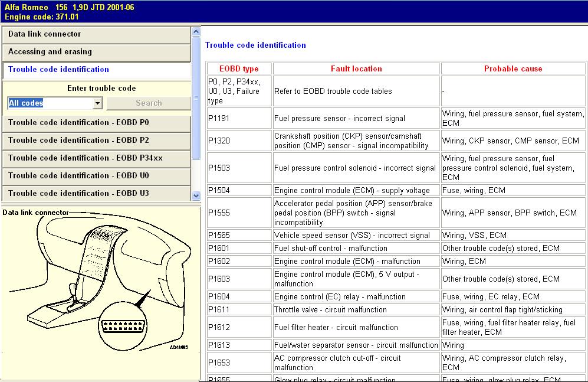Select the P1602 code cell
Viewport: 588px width, 382px height.
pos(239,261)
